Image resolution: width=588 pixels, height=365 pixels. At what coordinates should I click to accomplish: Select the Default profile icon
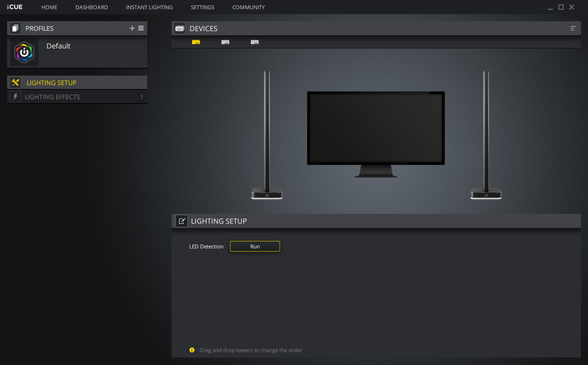(24, 52)
